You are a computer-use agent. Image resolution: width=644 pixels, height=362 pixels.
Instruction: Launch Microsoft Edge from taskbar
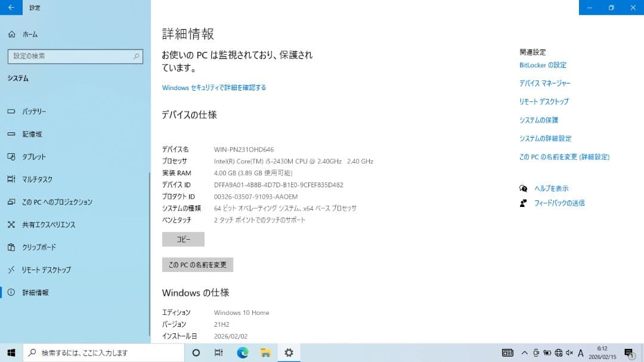pyautogui.click(x=242, y=352)
